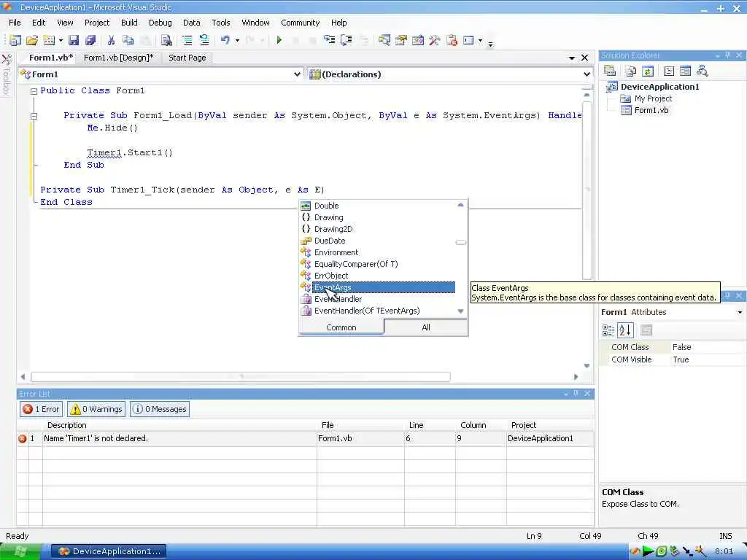This screenshot has width=747, height=560.
Task: Sort properties with the Categorized icon
Action: point(608,330)
